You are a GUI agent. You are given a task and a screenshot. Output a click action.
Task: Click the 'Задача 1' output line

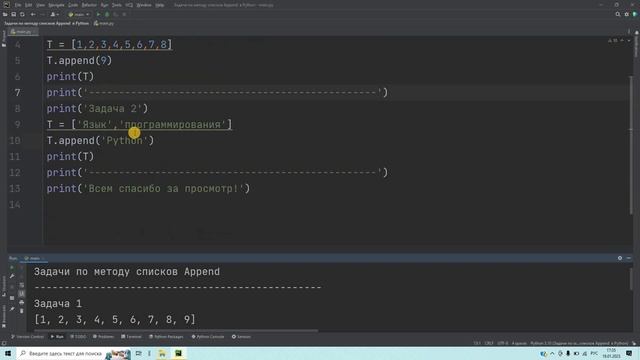58,304
